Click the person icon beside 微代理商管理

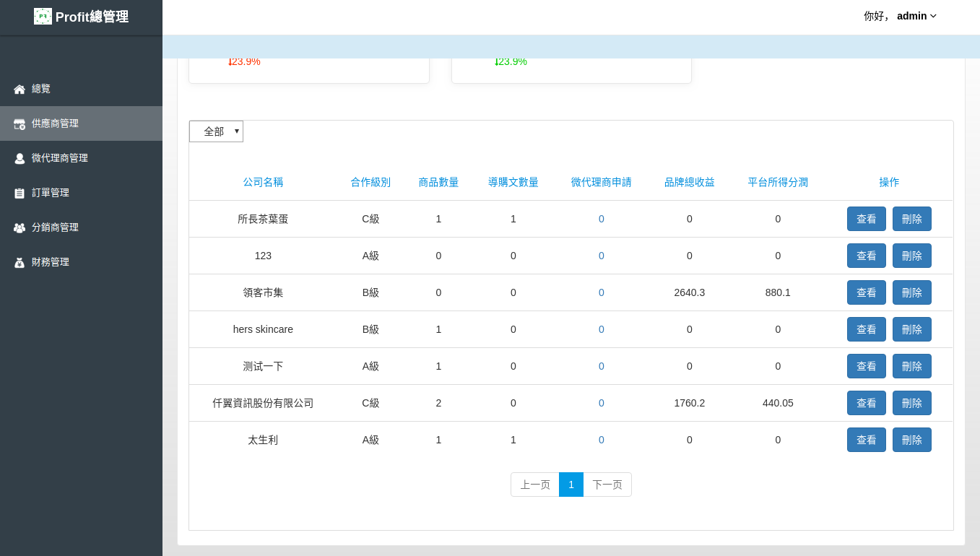pos(19,159)
